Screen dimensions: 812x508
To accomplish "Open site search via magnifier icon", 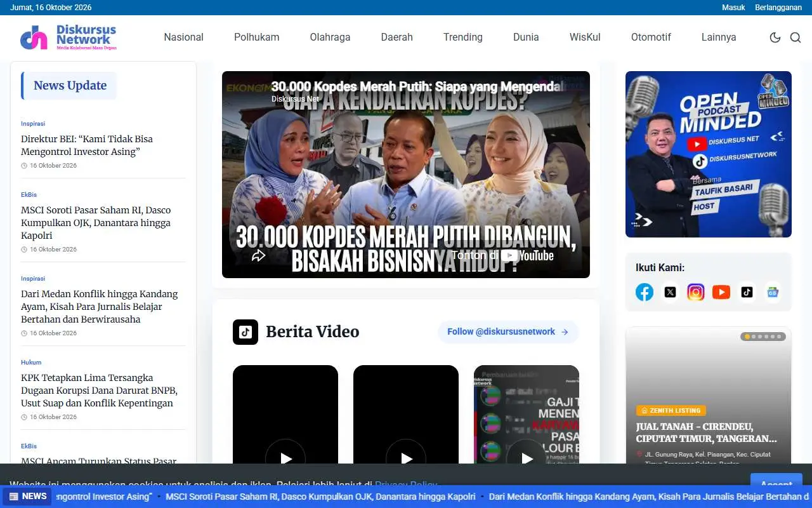I will pos(796,37).
